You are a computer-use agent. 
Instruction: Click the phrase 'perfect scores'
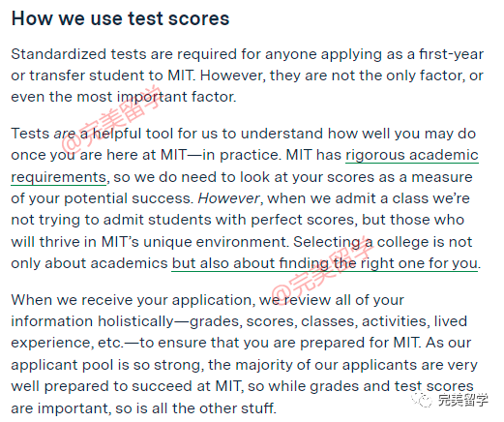303,220
